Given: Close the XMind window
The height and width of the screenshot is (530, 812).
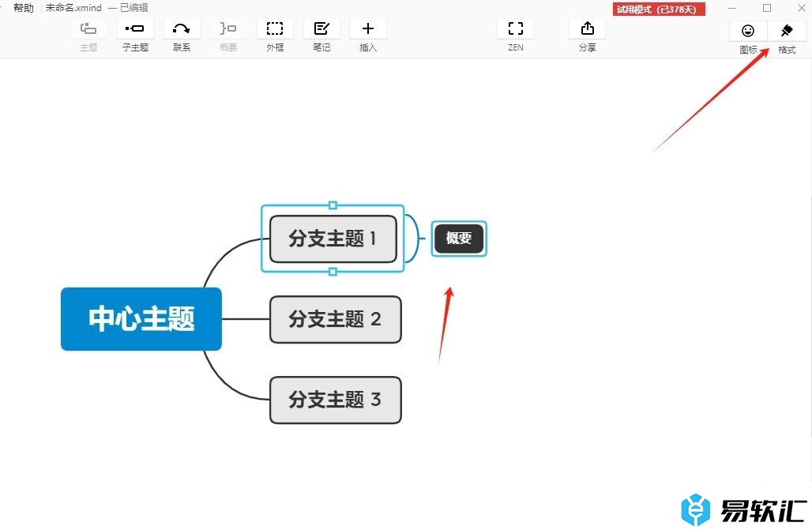Looking at the screenshot, I should tap(802, 8).
